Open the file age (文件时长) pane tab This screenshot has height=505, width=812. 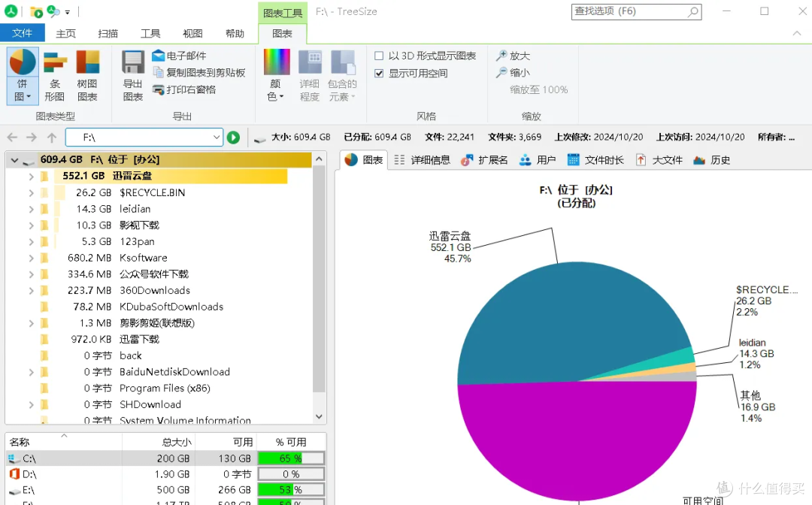pos(595,160)
